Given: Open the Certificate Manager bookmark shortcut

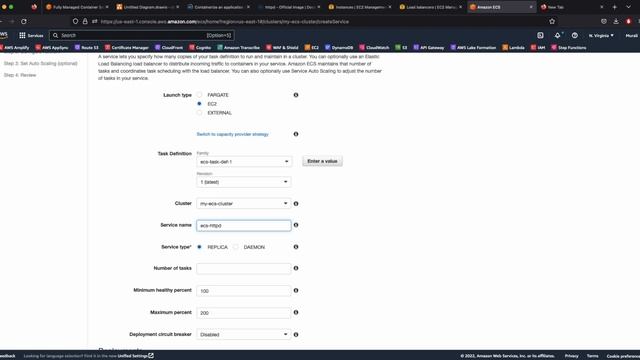Looking at the screenshot, I should [x=127, y=48].
